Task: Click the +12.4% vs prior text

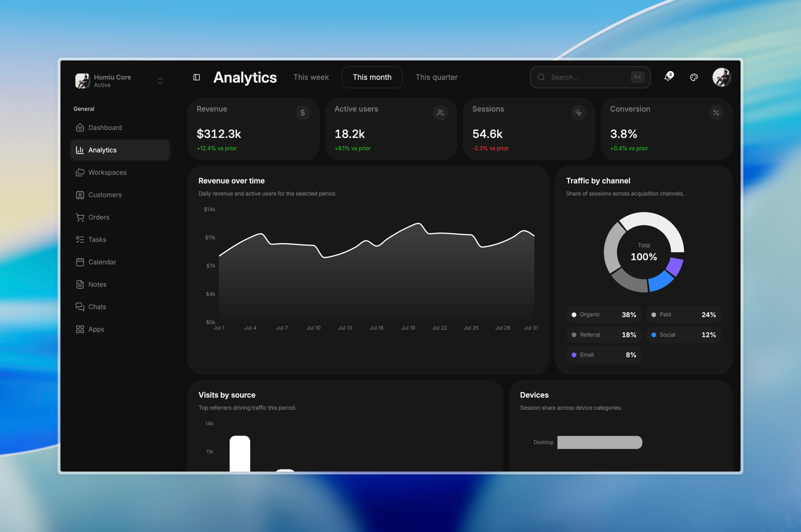Action: click(217, 148)
